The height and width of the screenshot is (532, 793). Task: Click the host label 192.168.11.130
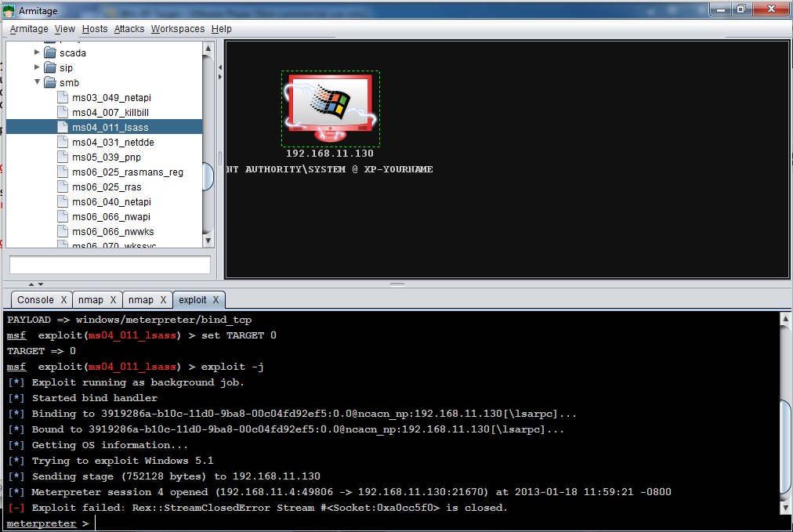tap(330, 154)
